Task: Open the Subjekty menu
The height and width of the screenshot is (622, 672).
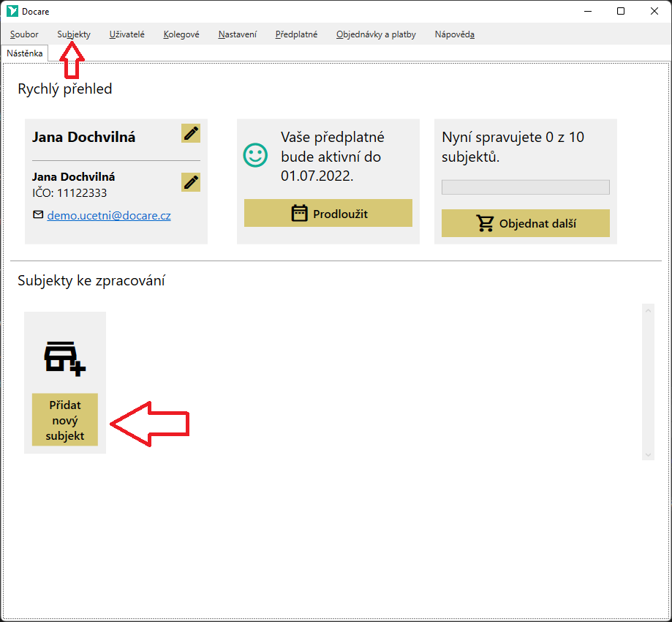Action: click(74, 34)
